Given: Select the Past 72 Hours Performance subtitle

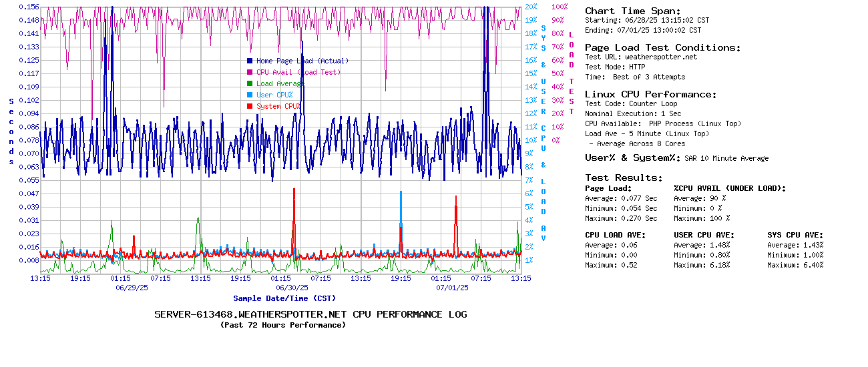Looking at the screenshot, I should coord(283,325).
